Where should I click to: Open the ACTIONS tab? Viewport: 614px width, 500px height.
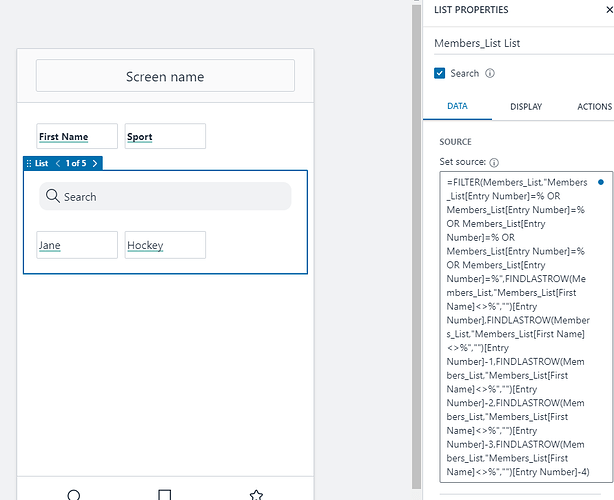(594, 106)
